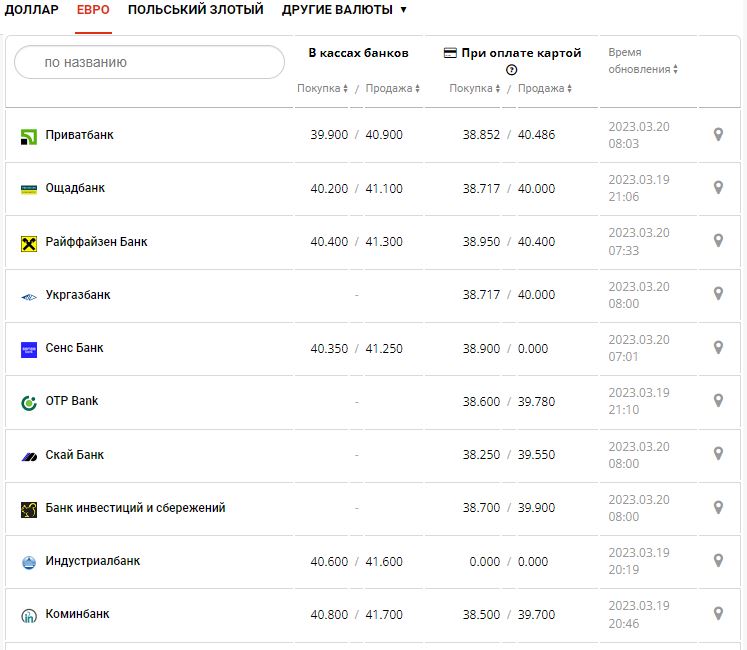Focus the bank name search field
This screenshot has height=650, width=747.
(150, 62)
